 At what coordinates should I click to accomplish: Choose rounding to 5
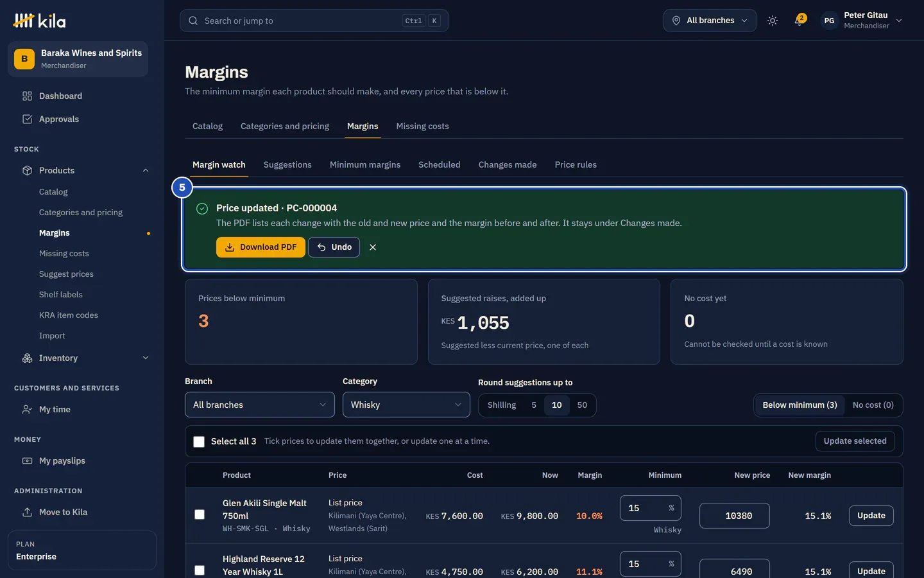(x=534, y=405)
